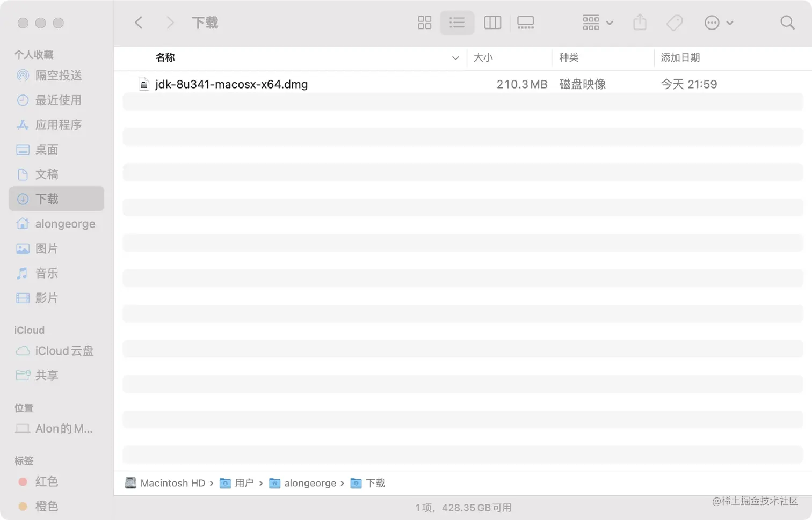Image resolution: width=812 pixels, height=520 pixels.
Task: Open 影片 in the sidebar
Action: point(56,298)
